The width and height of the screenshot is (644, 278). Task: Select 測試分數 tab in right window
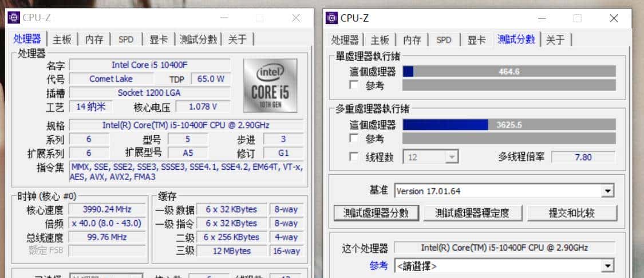(516, 40)
